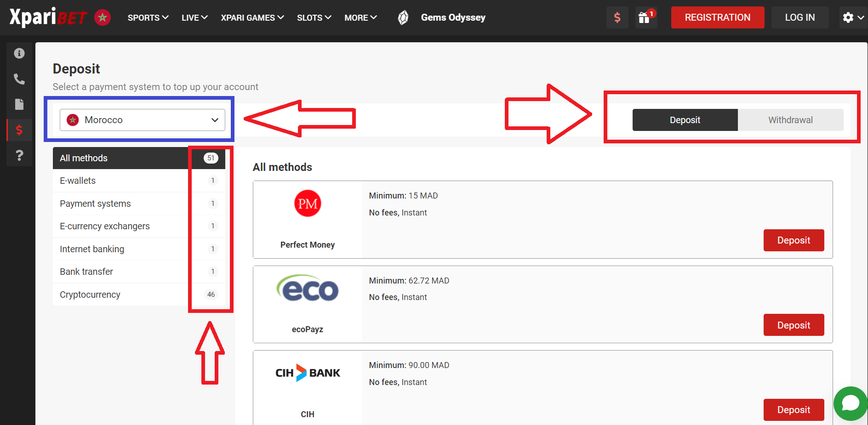
Task: Click 'Minimum: 62.72 MAD' text
Action: tap(409, 281)
